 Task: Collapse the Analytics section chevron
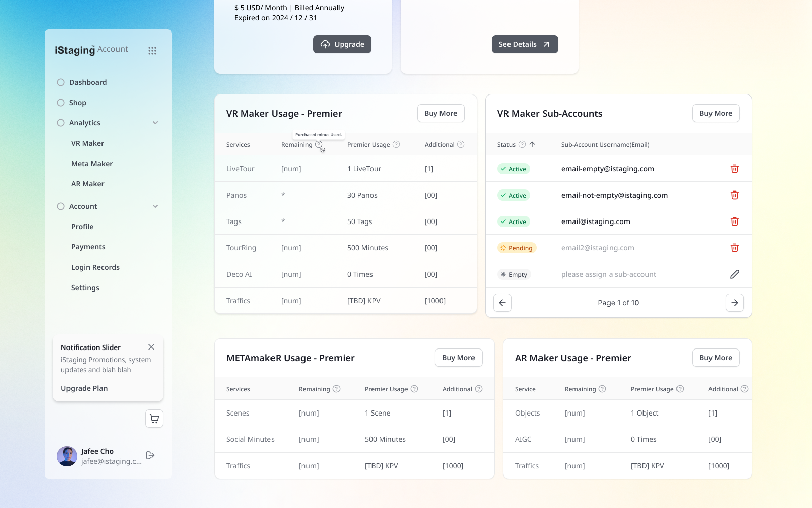pos(155,123)
